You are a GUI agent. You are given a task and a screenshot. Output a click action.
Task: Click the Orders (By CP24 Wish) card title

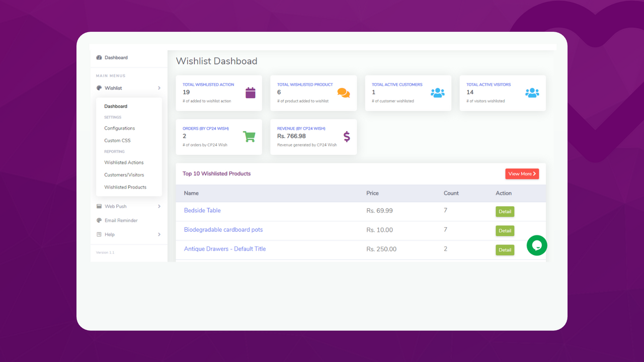pyautogui.click(x=206, y=129)
